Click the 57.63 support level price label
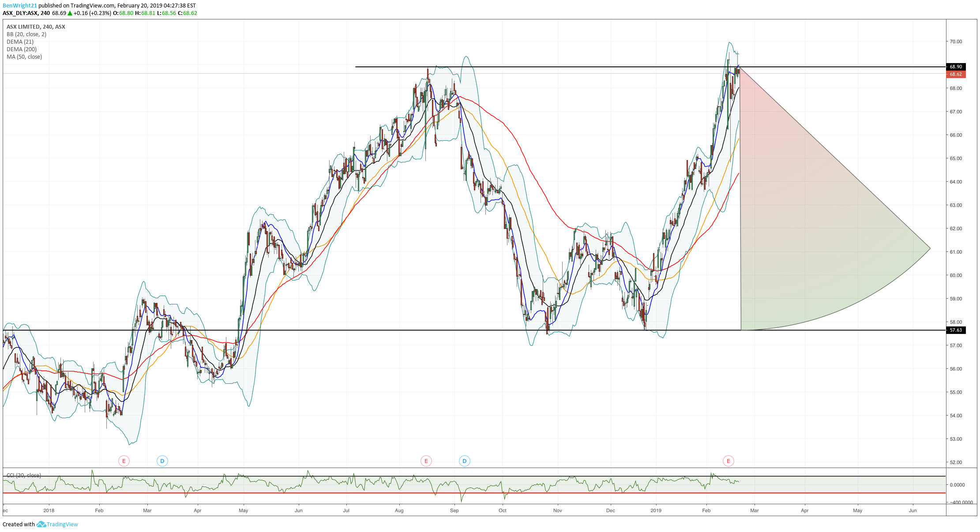 pos(956,330)
